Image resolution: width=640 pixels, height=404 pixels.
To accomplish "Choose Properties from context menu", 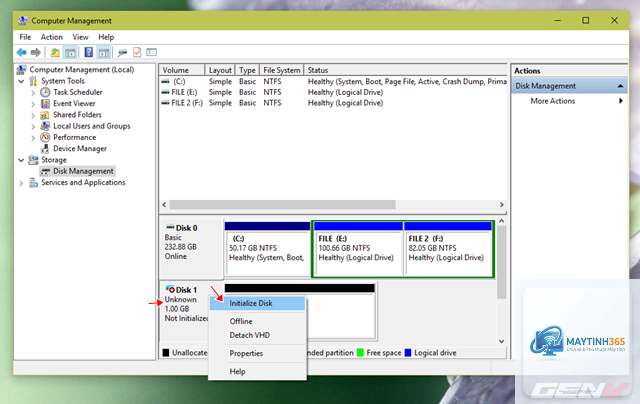I will pyautogui.click(x=257, y=353).
